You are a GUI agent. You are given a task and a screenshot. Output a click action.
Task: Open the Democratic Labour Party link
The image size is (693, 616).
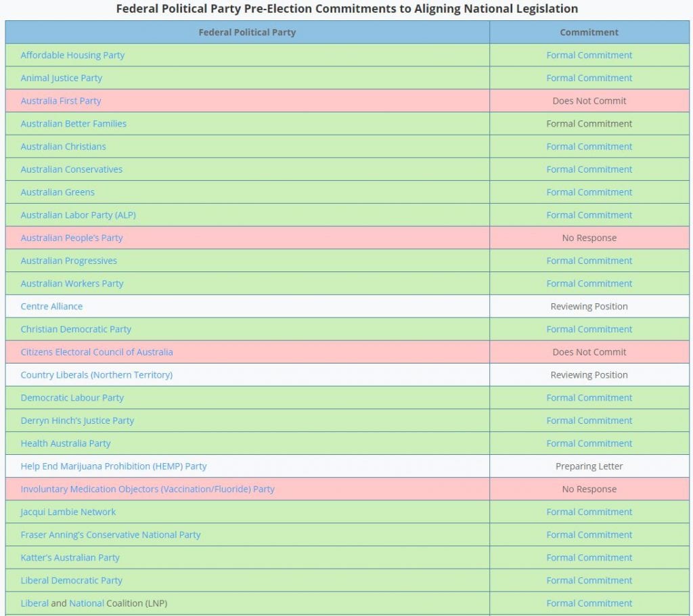pos(72,398)
